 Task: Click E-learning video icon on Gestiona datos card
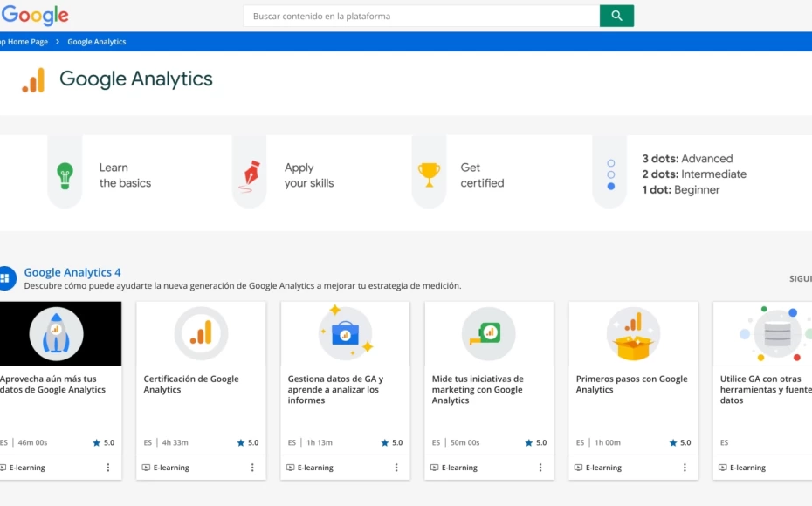[290, 468]
